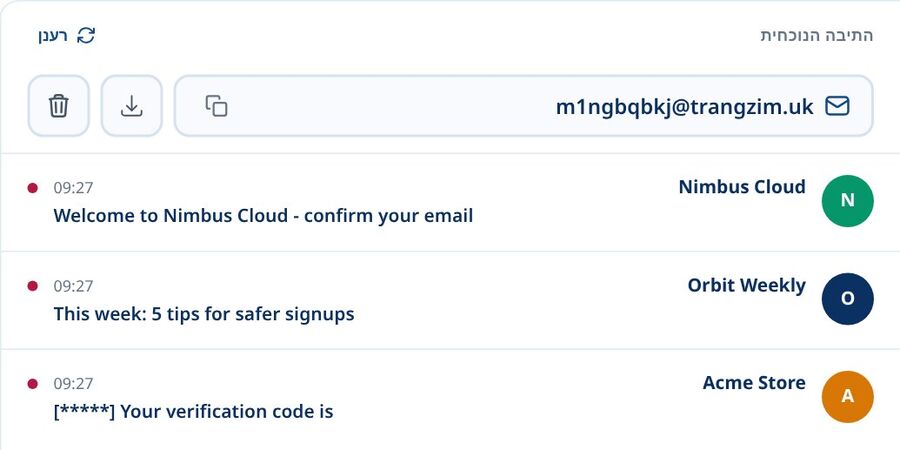Viewport: 900px width, 450px height.
Task: Click the התיבה הנוכחית heading
Action: (817, 36)
